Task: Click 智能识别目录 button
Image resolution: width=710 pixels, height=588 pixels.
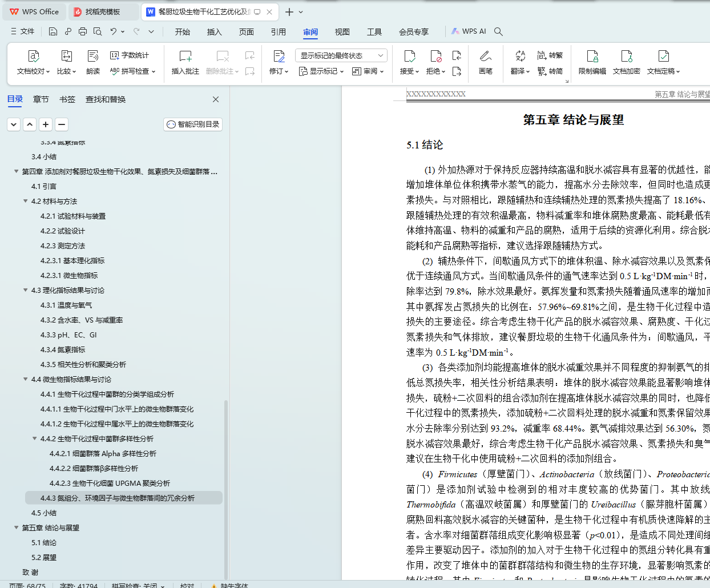Action: click(193, 124)
